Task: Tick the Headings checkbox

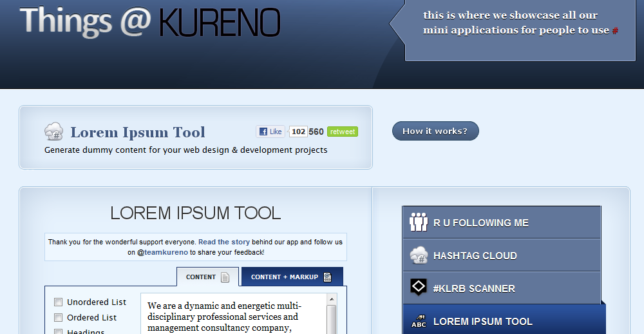Action: pyautogui.click(x=59, y=331)
